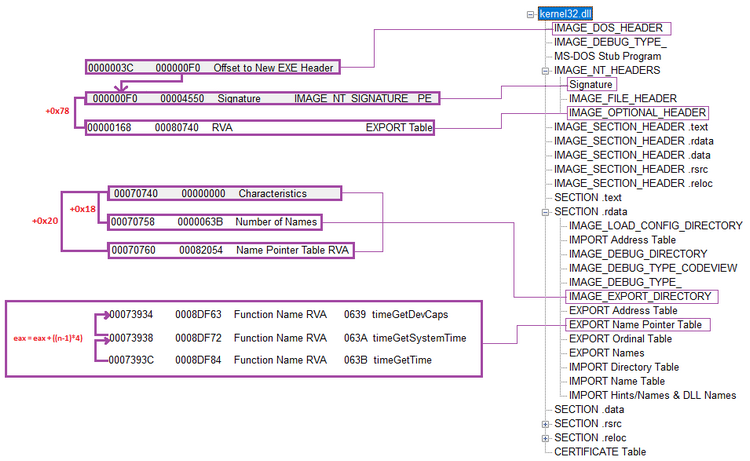Select IMAGE_DEBUG_DIRECTORY entry
The width and height of the screenshot is (750, 461).
click(638, 254)
